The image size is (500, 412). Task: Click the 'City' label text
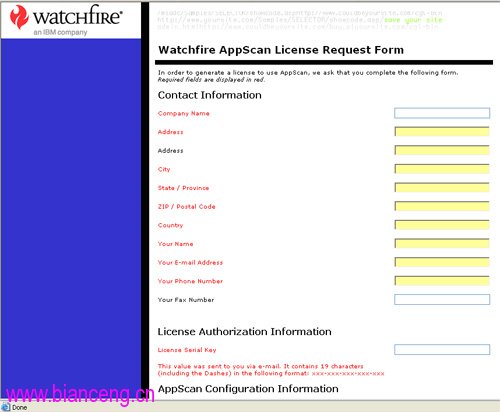click(164, 169)
